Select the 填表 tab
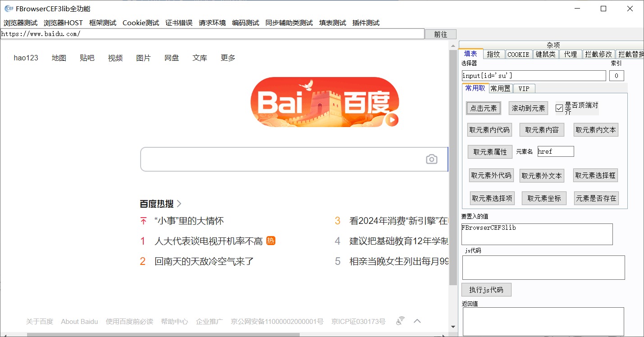 470,54
